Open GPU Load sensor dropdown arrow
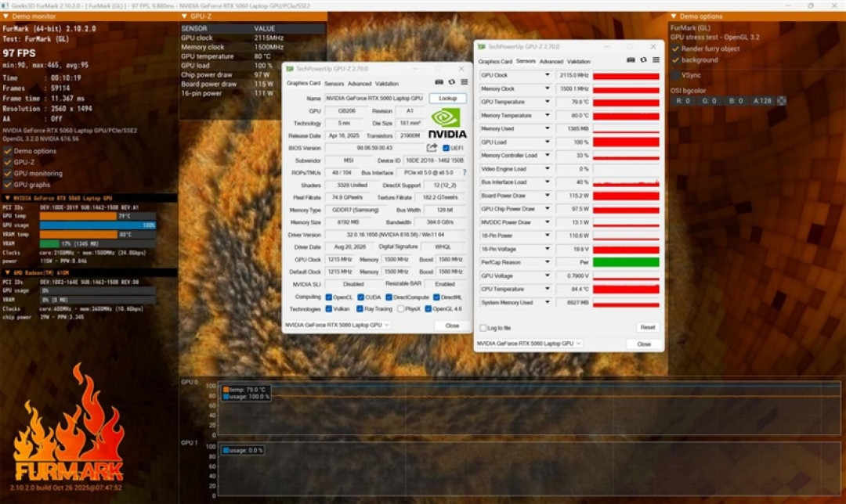This screenshot has width=846, height=504. pos(547,142)
